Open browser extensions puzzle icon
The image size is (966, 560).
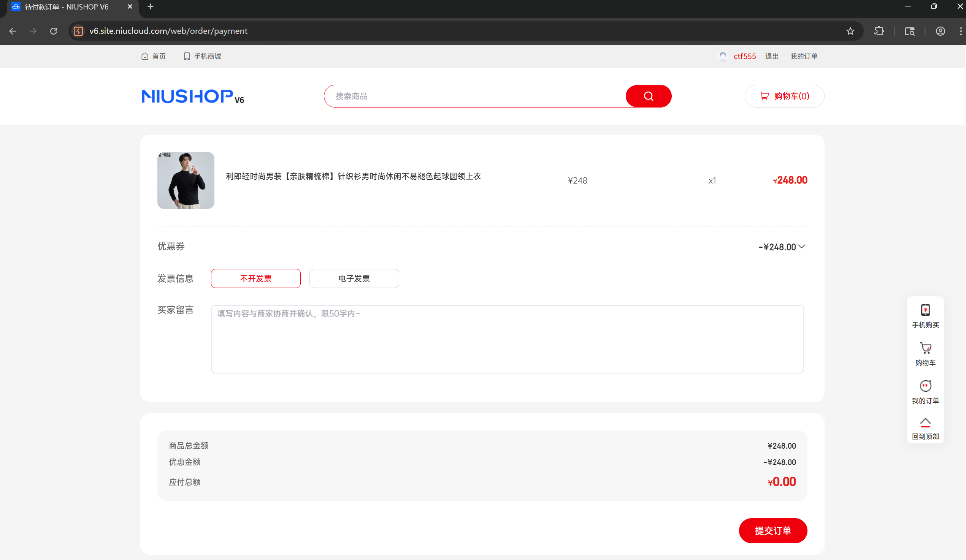(879, 31)
